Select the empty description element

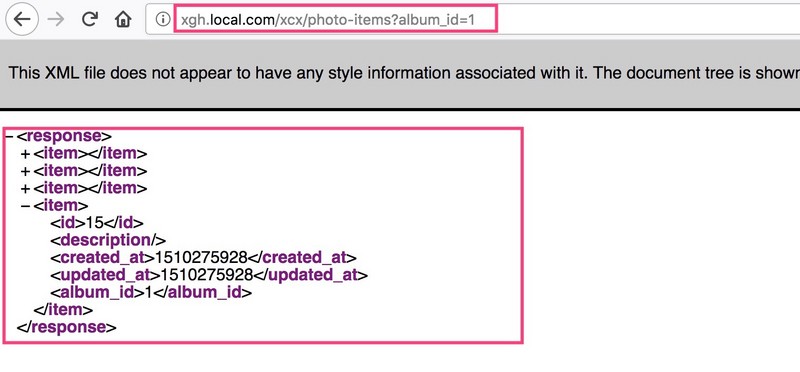(108, 240)
